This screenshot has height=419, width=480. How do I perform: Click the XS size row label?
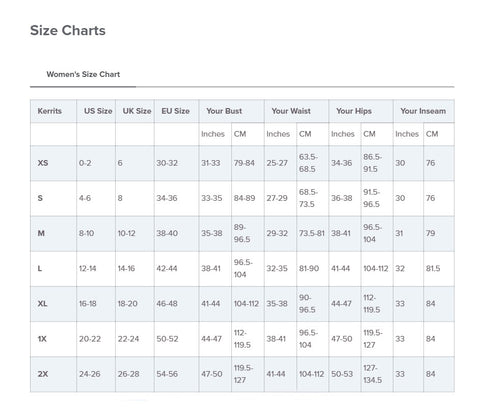coord(53,163)
